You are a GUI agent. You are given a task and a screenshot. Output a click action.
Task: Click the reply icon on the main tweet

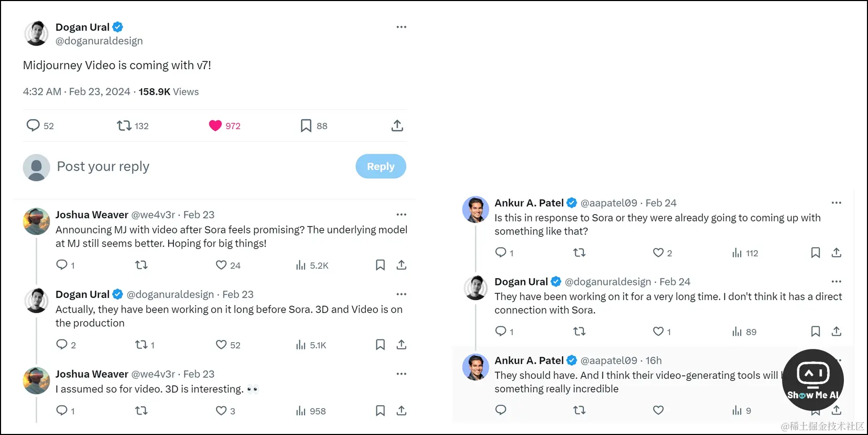(33, 125)
